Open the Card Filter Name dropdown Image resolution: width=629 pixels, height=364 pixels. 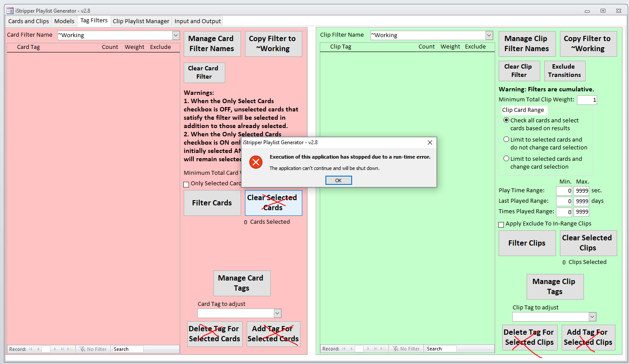click(176, 35)
